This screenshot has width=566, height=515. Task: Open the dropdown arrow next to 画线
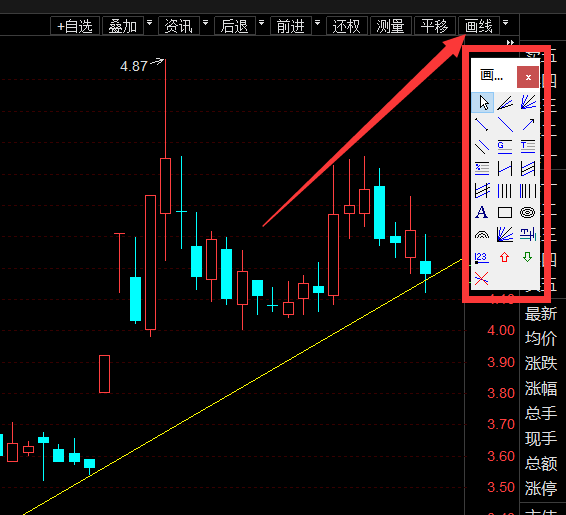(505, 23)
